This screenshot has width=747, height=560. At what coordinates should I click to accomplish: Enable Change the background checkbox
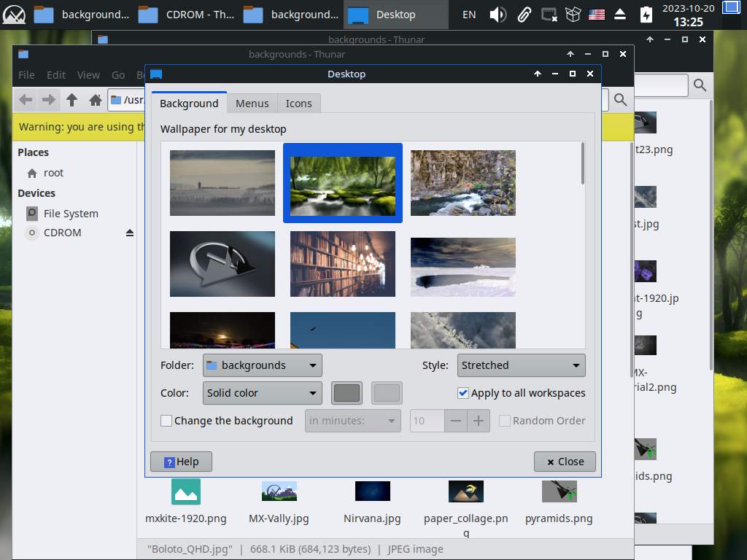tap(166, 421)
